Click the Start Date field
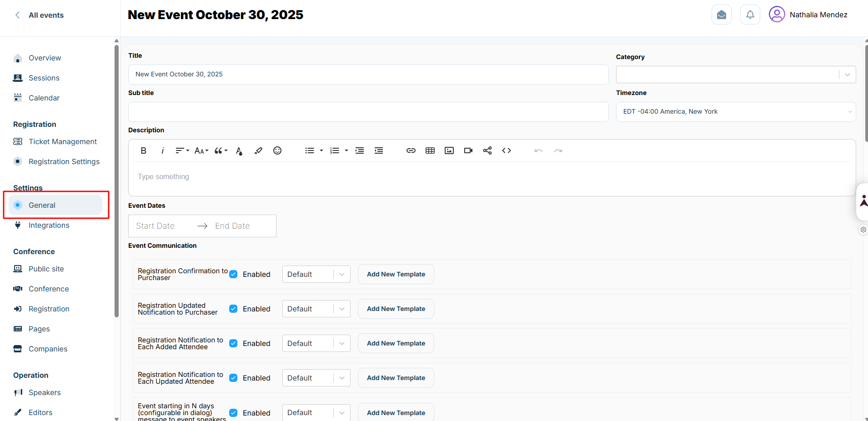This screenshot has width=868, height=421. point(156,226)
